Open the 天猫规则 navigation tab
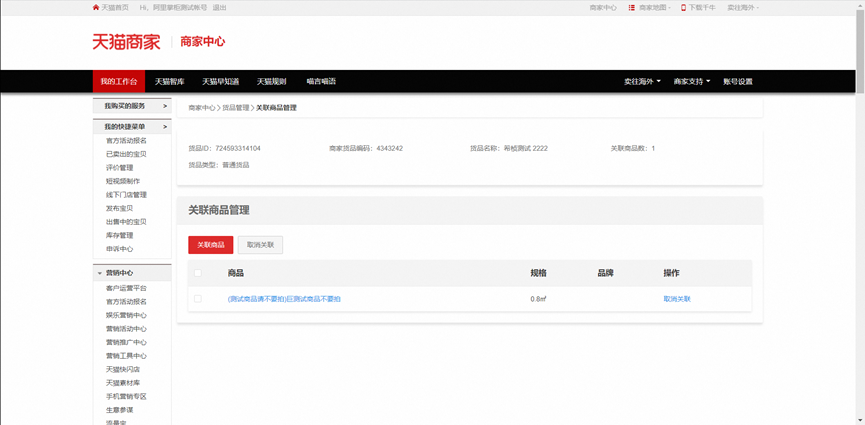The width and height of the screenshot is (865, 425). (x=271, y=81)
